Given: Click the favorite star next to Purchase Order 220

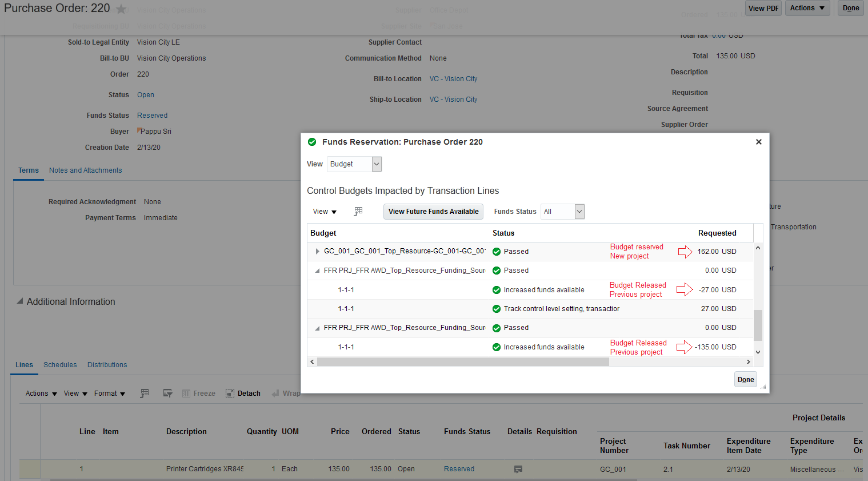Looking at the screenshot, I should [121, 9].
